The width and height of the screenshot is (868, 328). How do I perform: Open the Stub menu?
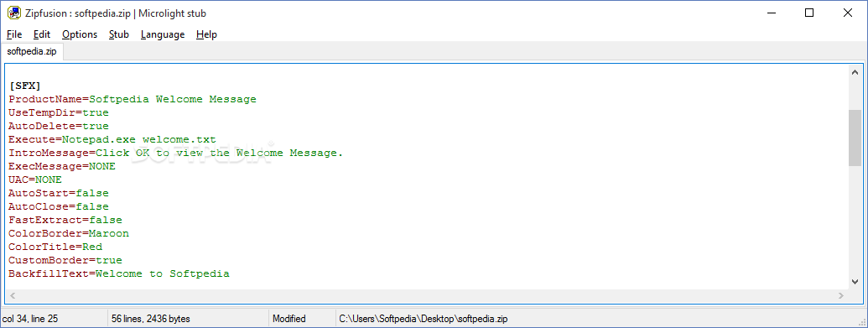coord(119,34)
